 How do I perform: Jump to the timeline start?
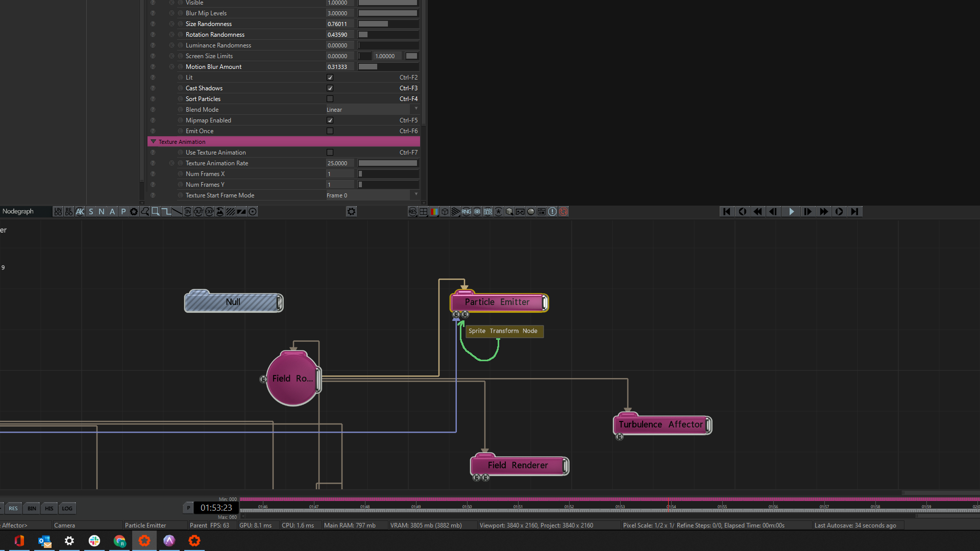coord(726,212)
